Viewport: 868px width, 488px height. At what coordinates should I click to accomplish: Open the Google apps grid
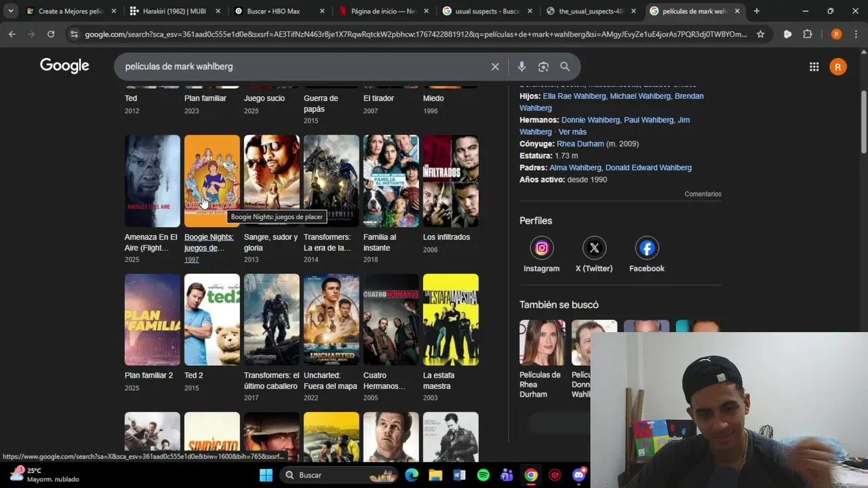[814, 66]
